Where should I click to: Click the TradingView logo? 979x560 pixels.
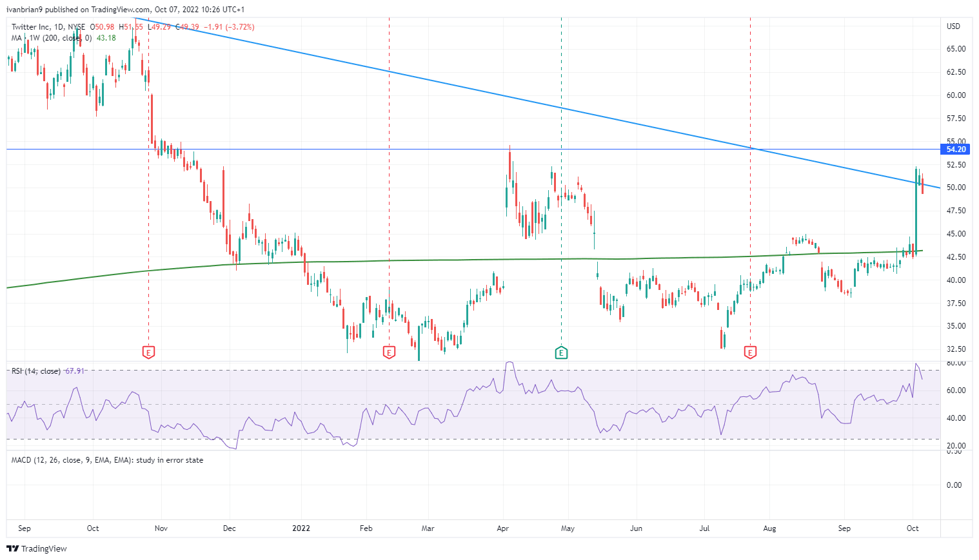[x=37, y=548]
